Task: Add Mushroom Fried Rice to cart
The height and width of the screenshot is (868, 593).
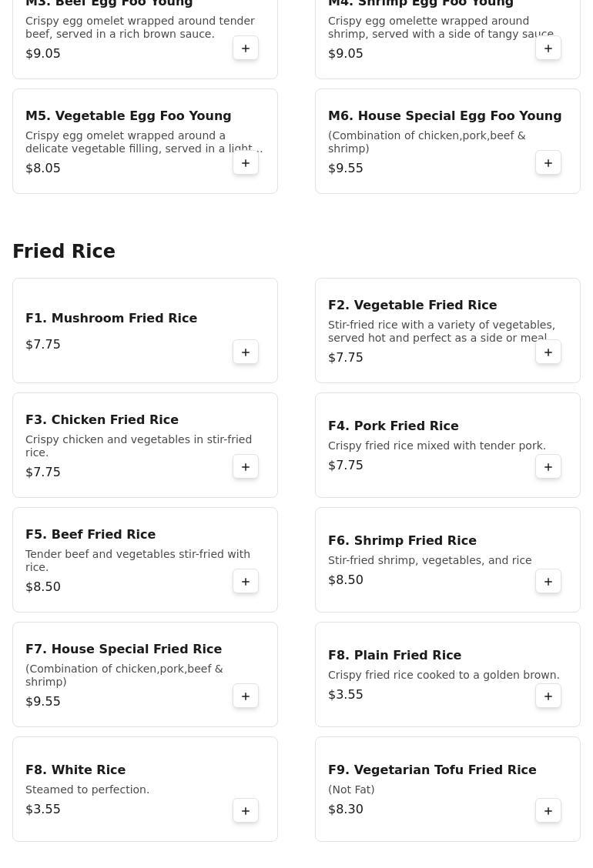Action: (246, 352)
